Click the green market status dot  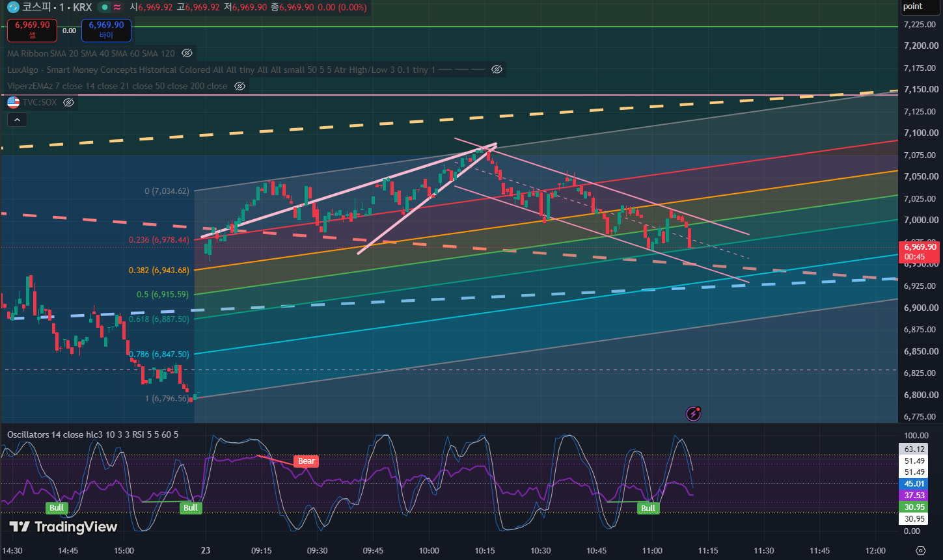[103, 8]
